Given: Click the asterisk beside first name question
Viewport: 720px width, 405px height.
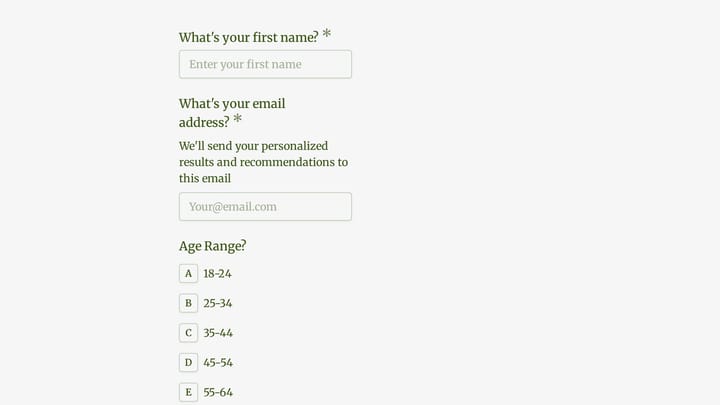Looking at the screenshot, I should point(326,34).
